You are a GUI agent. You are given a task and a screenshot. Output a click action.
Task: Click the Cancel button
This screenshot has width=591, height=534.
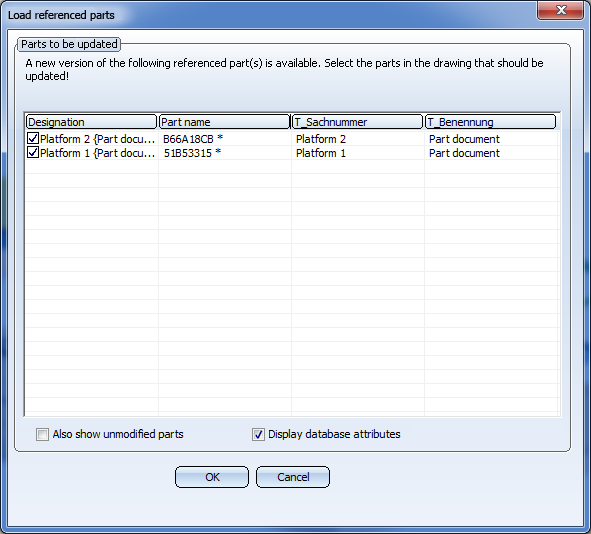click(293, 477)
